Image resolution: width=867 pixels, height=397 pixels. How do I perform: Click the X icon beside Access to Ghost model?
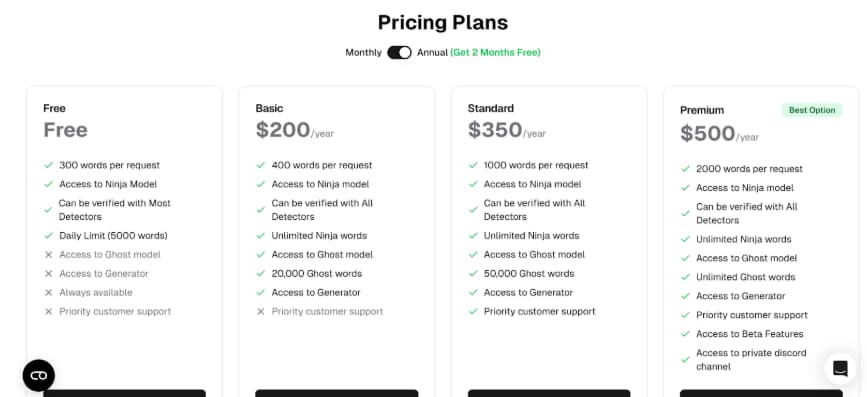49,255
